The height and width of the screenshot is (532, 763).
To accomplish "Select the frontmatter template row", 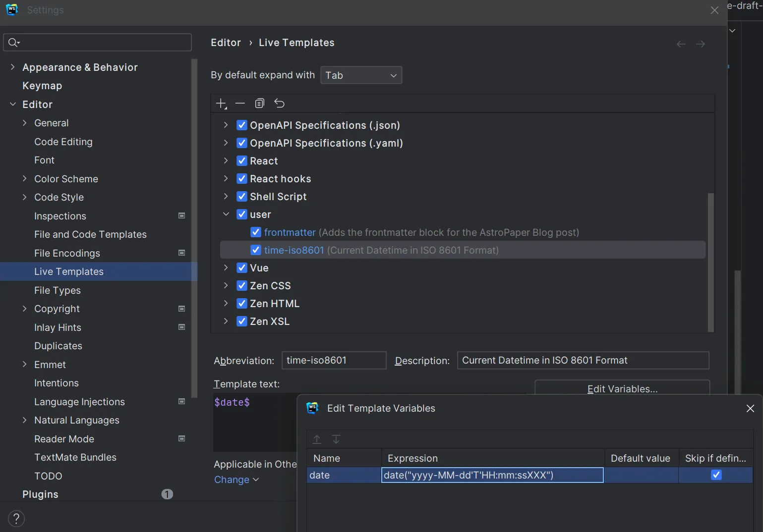I will click(463, 232).
